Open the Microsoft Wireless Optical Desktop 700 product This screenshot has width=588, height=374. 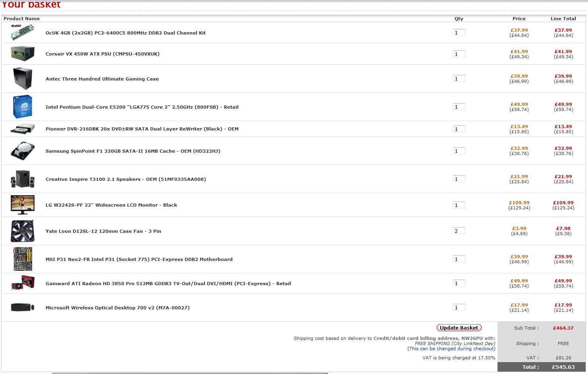point(118,308)
